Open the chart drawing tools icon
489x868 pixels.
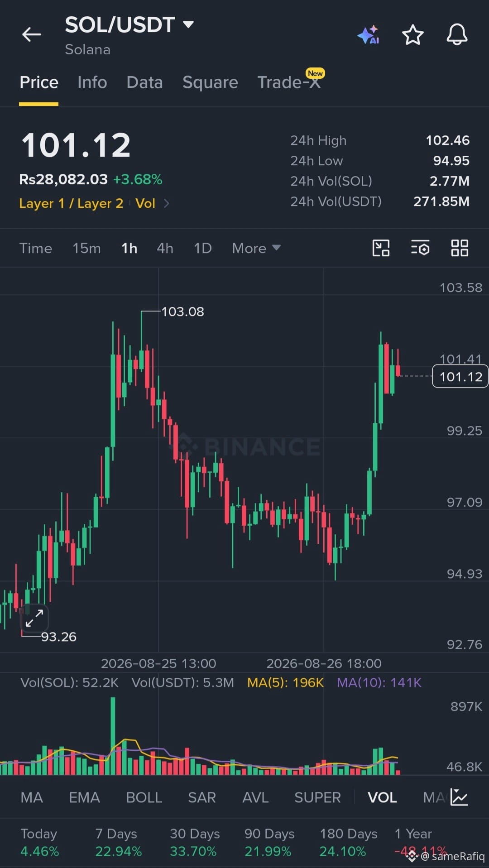tap(381, 248)
